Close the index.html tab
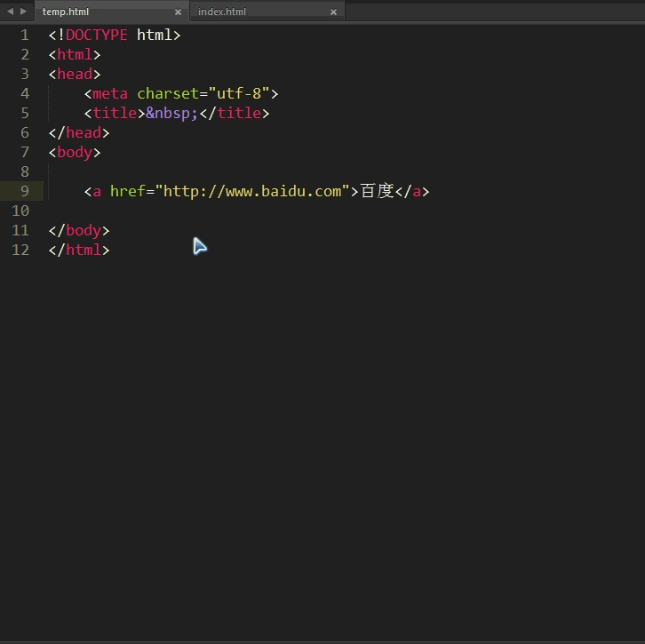The image size is (645, 644). [334, 12]
